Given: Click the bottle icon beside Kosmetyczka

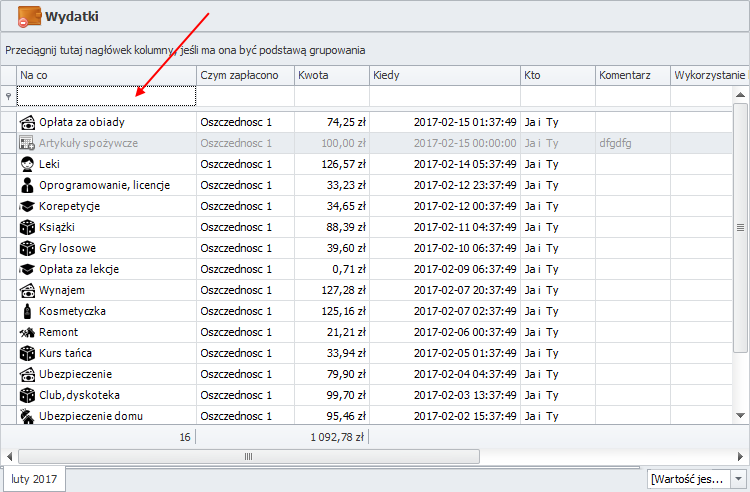Looking at the screenshot, I should click(28, 311).
